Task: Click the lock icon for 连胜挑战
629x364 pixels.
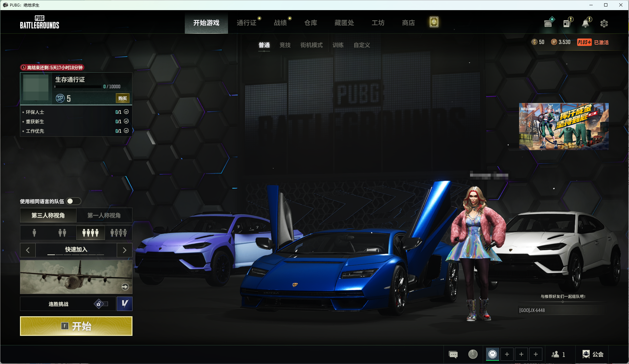Action: pyautogui.click(x=99, y=304)
